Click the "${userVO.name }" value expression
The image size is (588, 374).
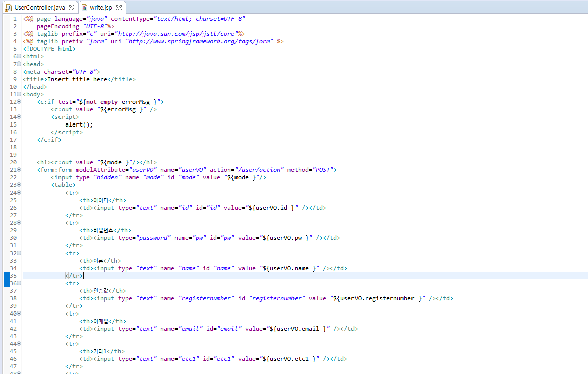click(289, 268)
